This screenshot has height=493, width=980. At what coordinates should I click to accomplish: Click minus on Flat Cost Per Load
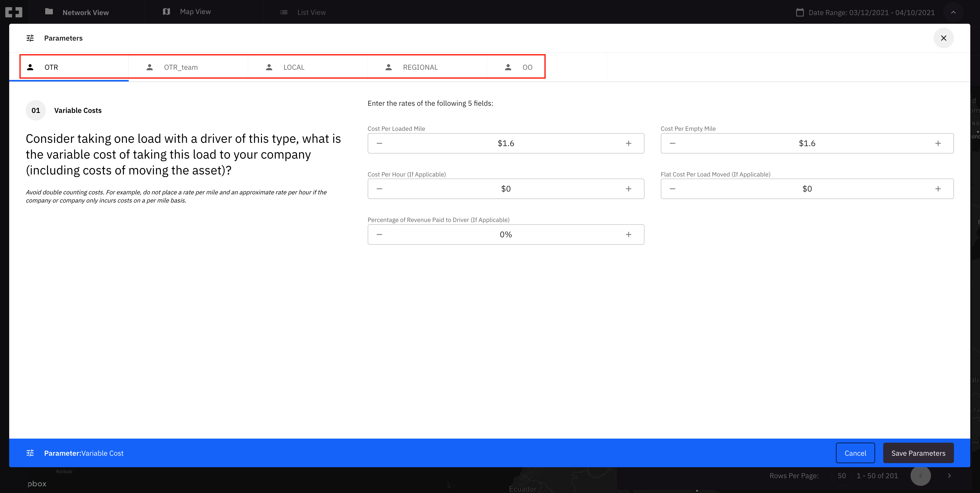(672, 189)
